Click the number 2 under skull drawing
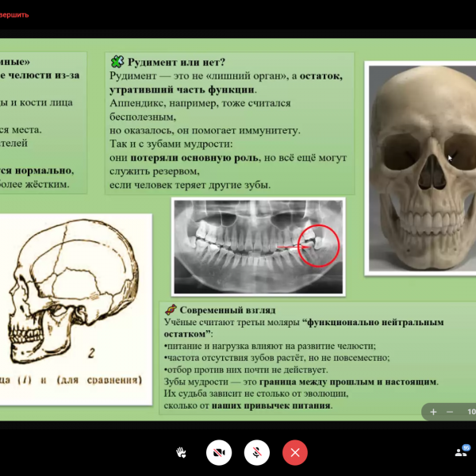Image resolution: width=476 pixels, height=476 pixels. [92, 354]
